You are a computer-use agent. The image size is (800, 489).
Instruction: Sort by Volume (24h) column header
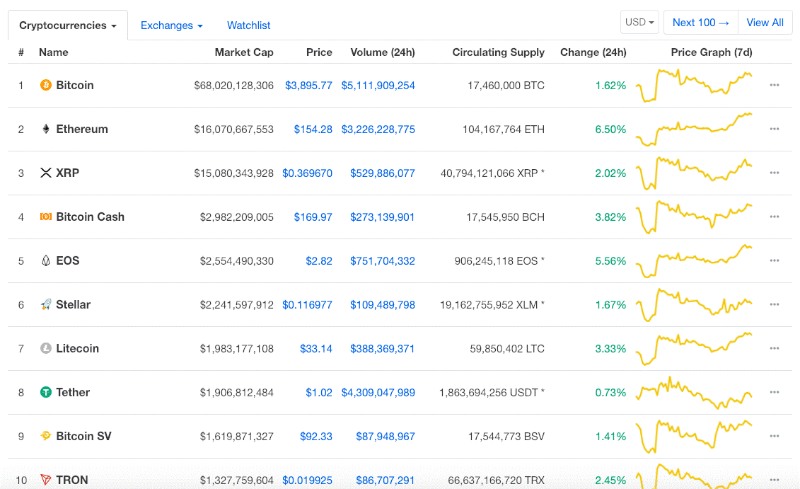point(383,52)
